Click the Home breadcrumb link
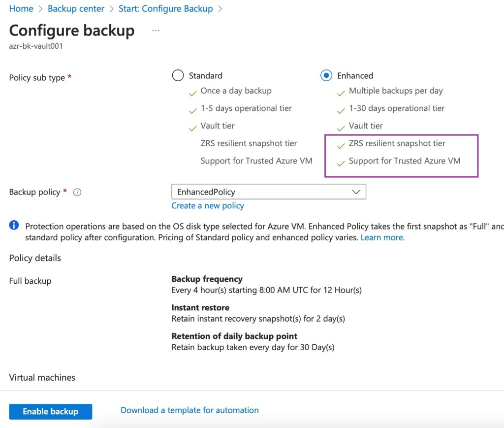Image resolution: width=504 pixels, height=428 pixels. pos(21,9)
